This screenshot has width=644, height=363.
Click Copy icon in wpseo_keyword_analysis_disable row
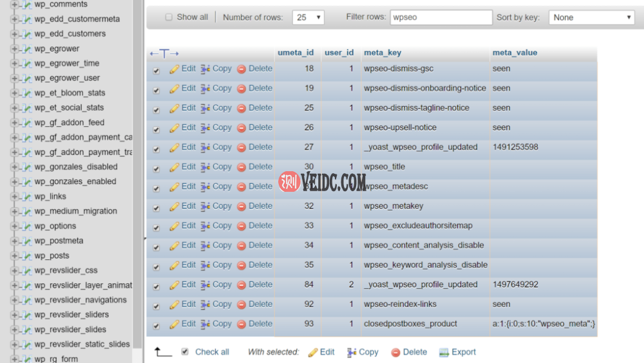205,266
